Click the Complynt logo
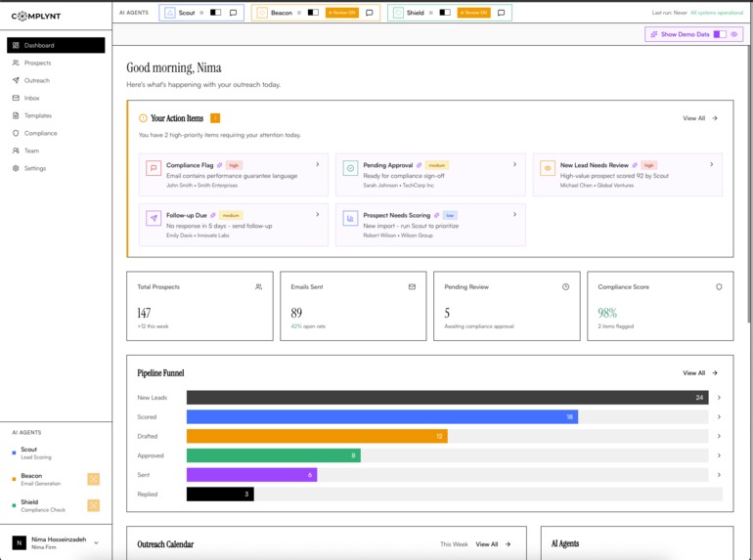Image resolution: width=753 pixels, height=560 pixels. click(36, 17)
